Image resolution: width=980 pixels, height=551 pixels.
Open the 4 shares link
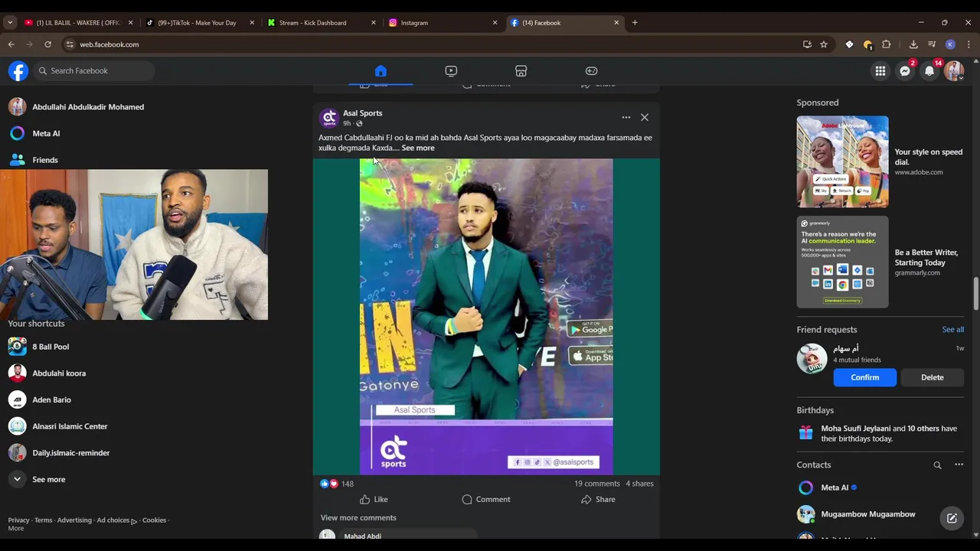(x=639, y=484)
